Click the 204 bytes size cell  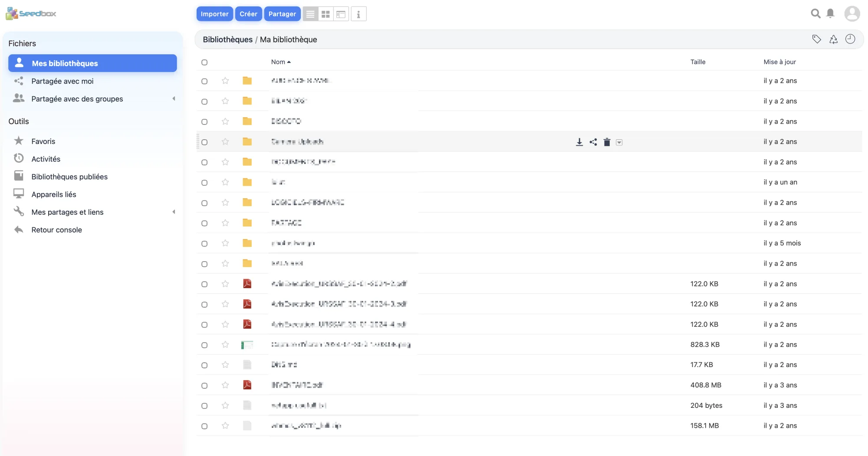click(706, 405)
